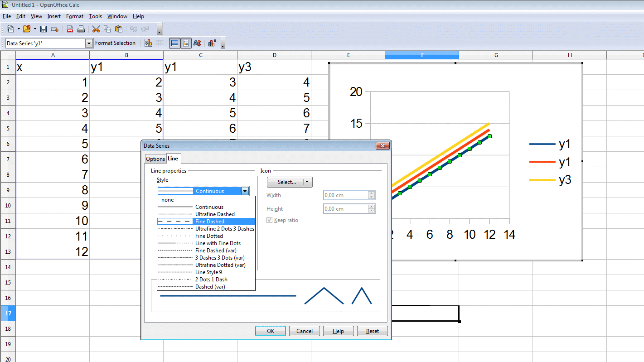
Task: Switch to the Options tab
Action: 155,159
